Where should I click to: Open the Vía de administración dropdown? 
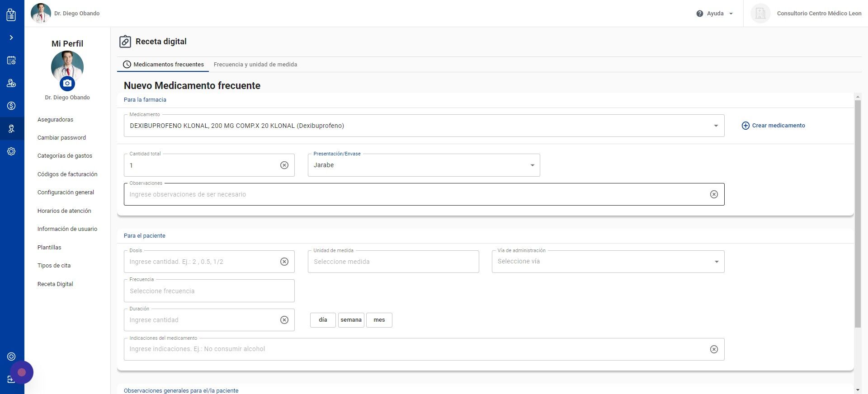pyautogui.click(x=608, y=262)
